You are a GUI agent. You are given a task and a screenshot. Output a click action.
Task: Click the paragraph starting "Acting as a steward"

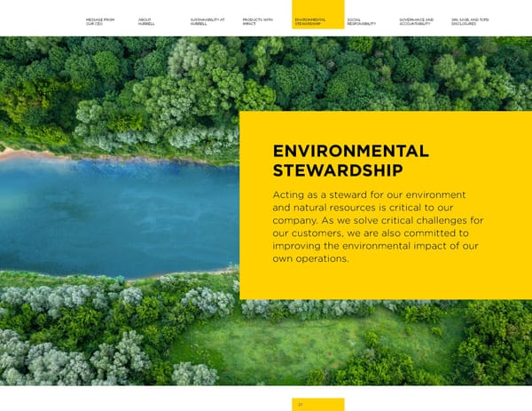pos(377,226)
